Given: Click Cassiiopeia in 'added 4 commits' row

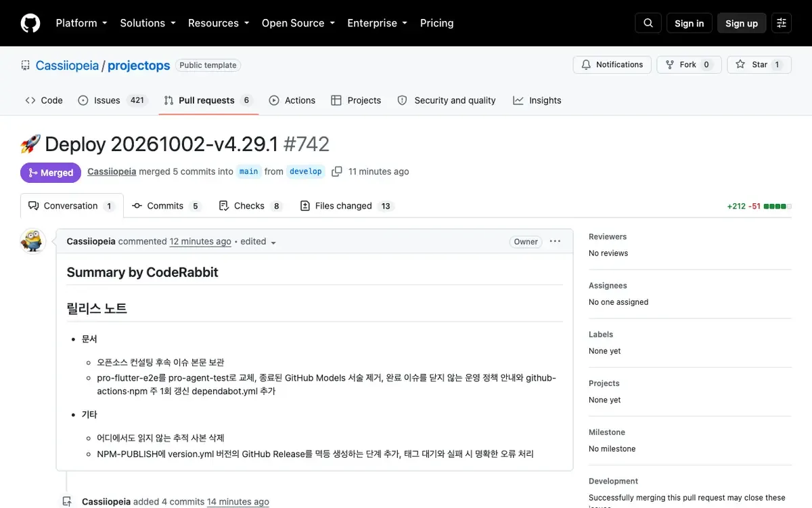Looking at the screenshot, I should click(x=106, y=502).
